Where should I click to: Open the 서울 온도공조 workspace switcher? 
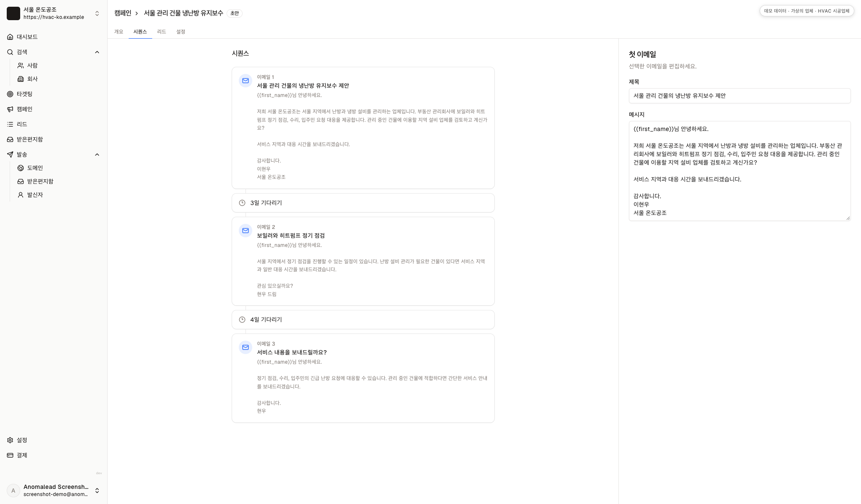pos(53,13)
